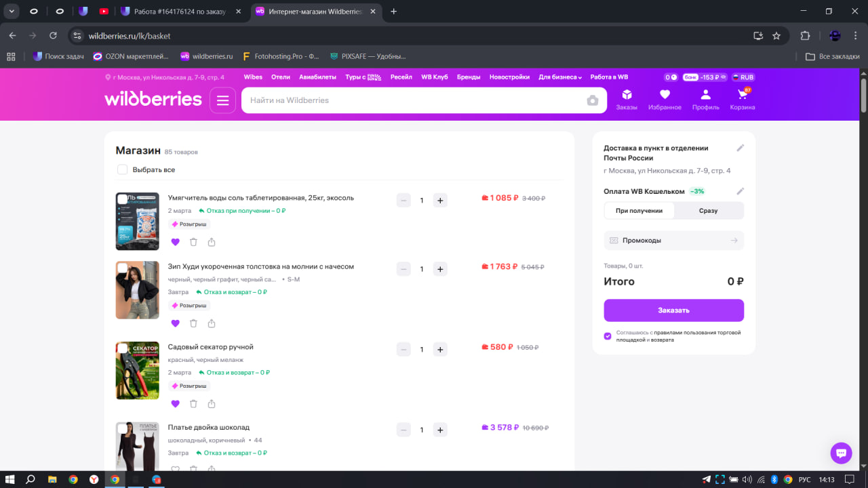Increase quantity of Умягчитель воды
Image resolution: width=868 pixels, height=488 pixels.
[x=440, y=201]
